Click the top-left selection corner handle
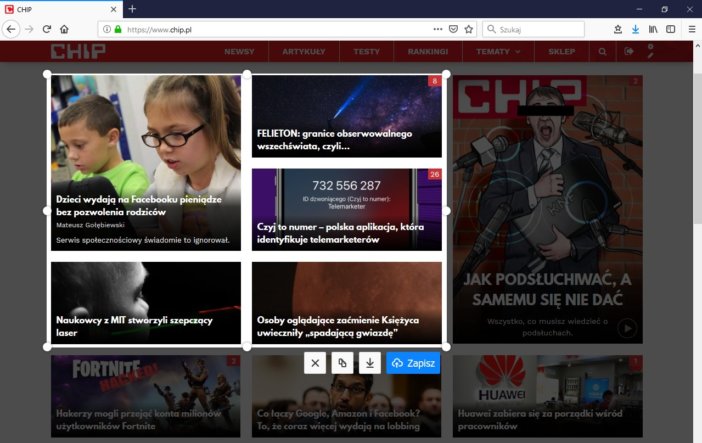 point(47,74)
